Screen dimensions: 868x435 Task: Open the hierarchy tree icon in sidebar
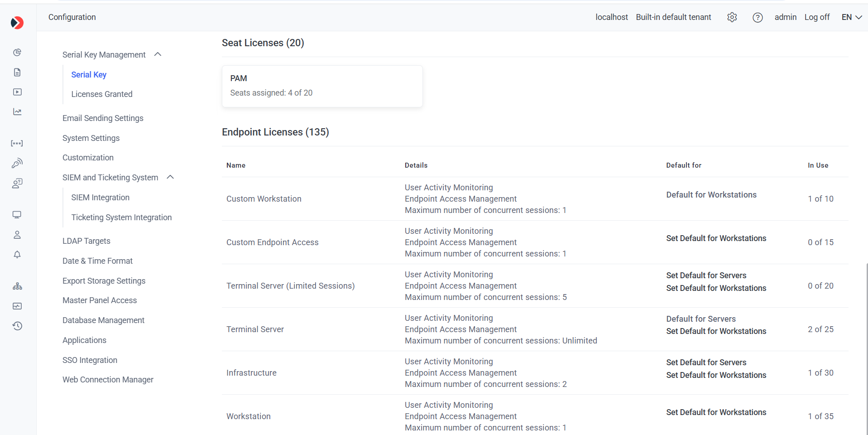[x=17, y=286]
